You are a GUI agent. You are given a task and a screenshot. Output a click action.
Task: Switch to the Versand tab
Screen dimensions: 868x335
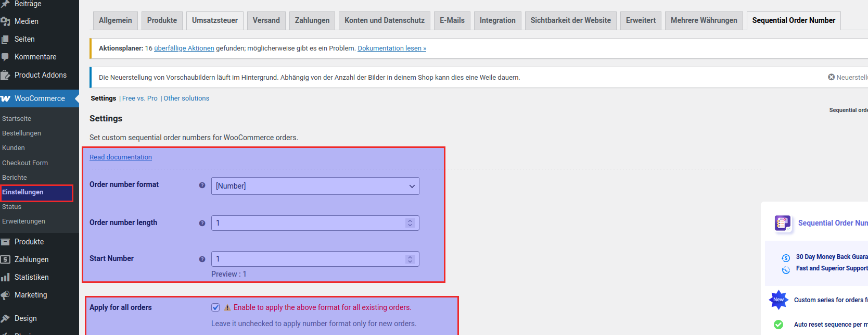click(266, 20)
